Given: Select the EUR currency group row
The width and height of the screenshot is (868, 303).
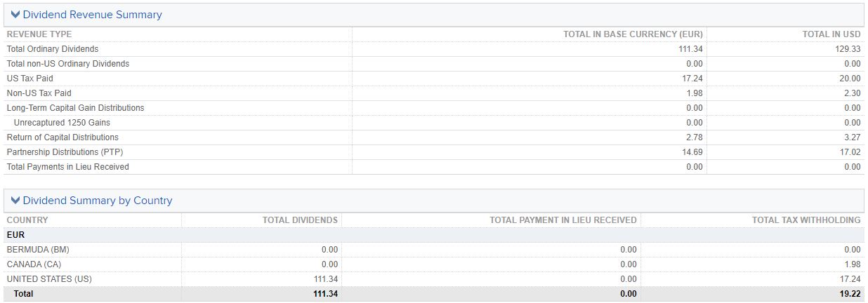Looking at the screenshot, I should tap(434, 235).
